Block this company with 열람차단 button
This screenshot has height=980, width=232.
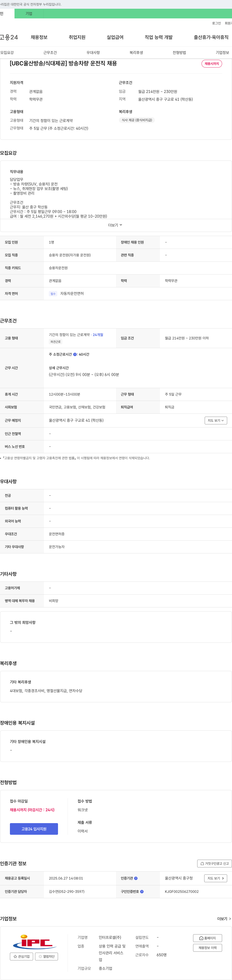coord(46,957)
